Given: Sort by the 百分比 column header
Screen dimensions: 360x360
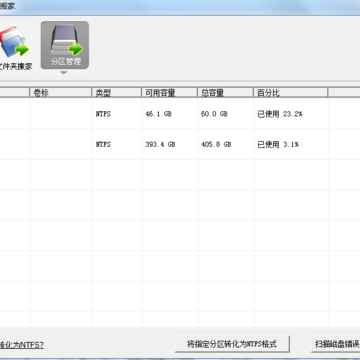Looking at the screenshot, I should pyautogui.click(x=291, y=93).
